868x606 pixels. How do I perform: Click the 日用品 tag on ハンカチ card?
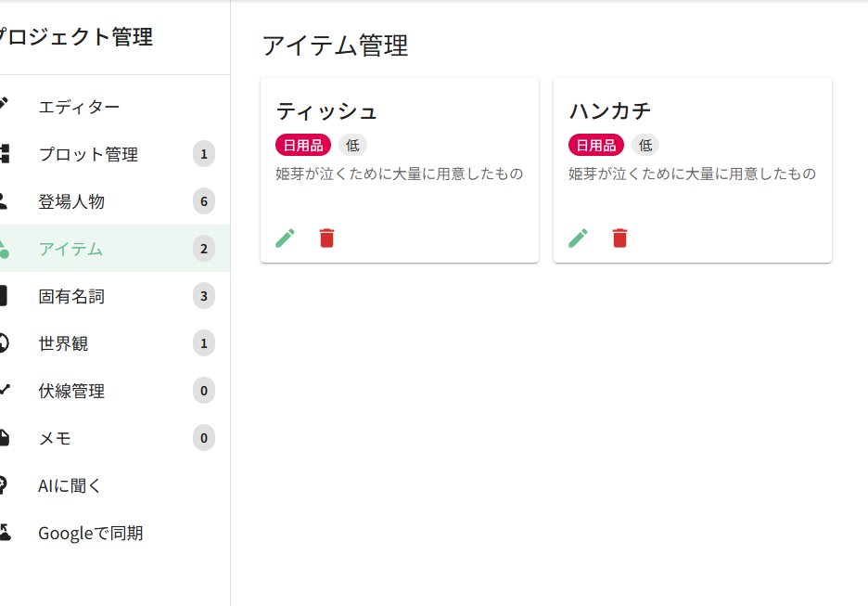pyautogui.click(x=595, y=145)
